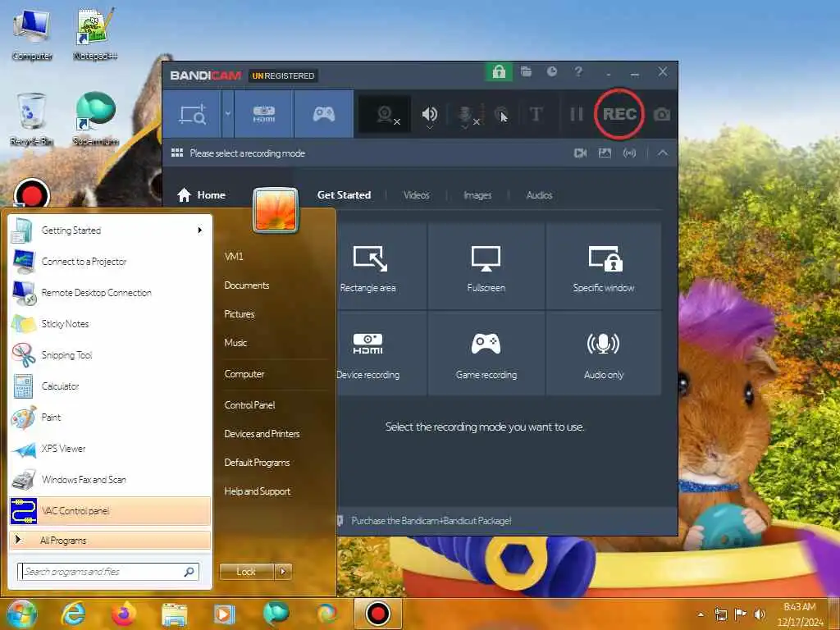Viewport: 840px width, 630px height.
Task: Launch Paint from Start menu
Action: 110,417
